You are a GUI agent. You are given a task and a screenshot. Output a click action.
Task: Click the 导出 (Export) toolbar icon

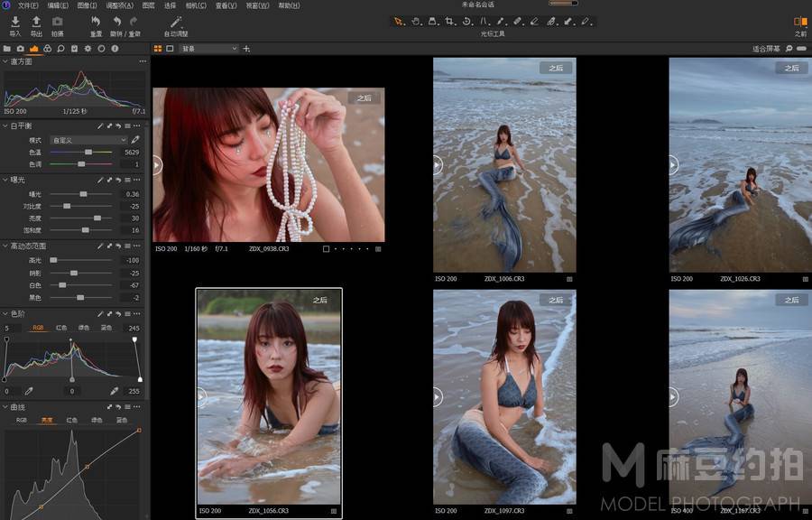[x=36, y=22]
